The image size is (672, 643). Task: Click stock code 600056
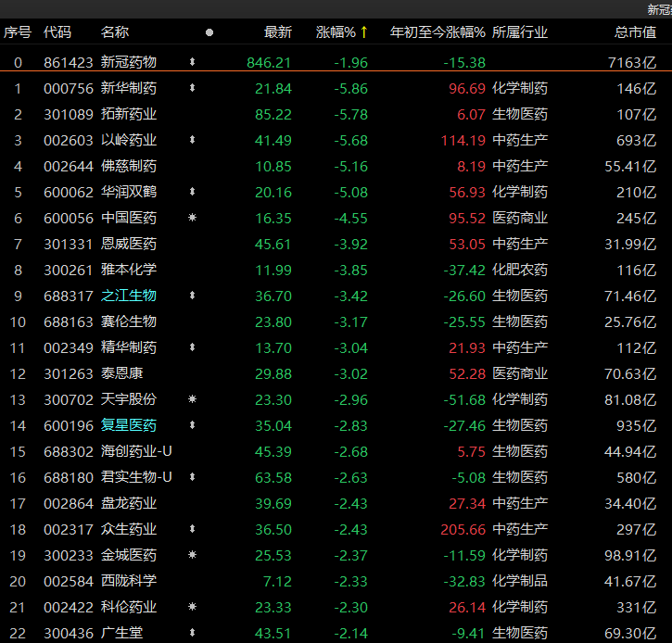[x=69, y=219]
